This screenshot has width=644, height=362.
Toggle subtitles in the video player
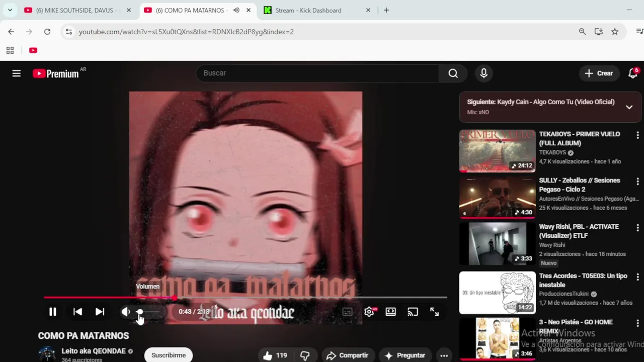click(347, 312)
